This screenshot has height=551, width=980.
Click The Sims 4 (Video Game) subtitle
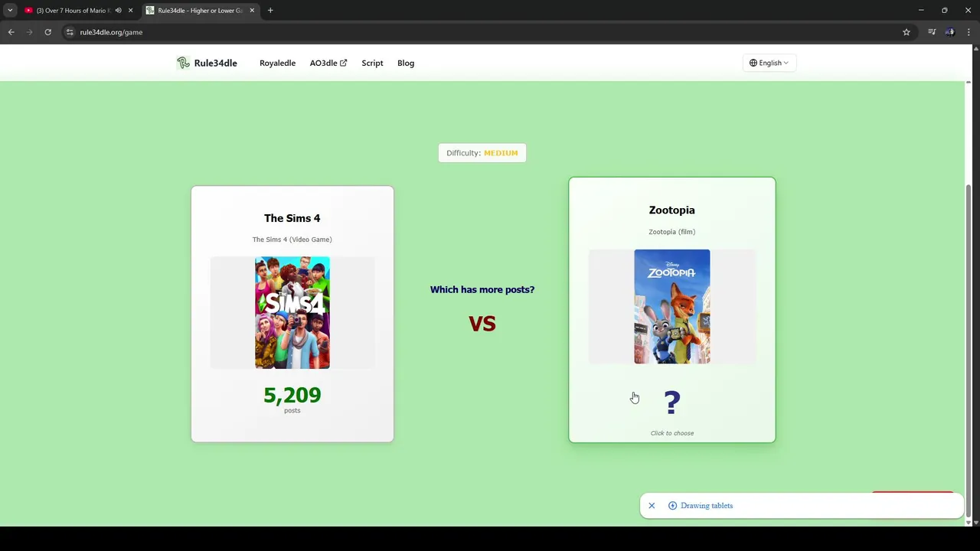pos(292,240)
